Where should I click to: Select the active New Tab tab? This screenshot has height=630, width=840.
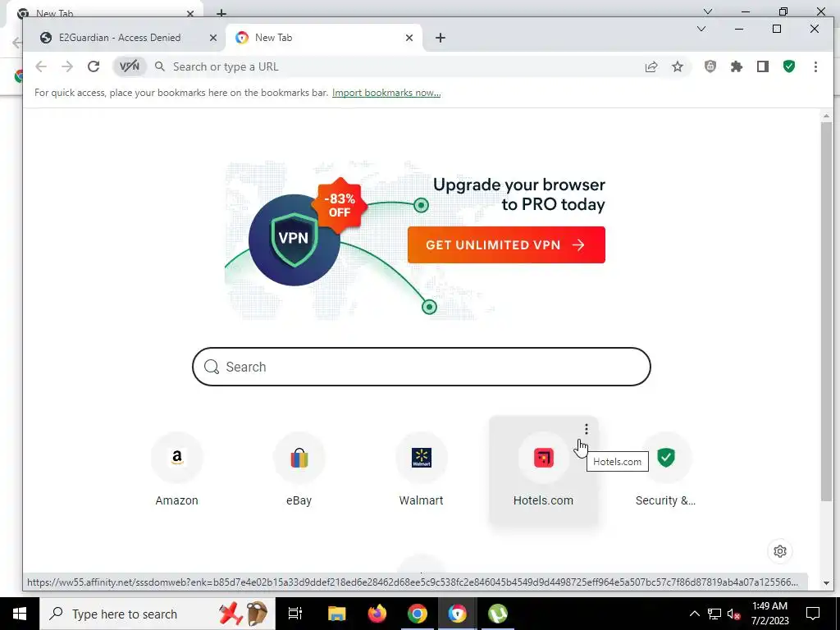(x=316, y=38)
